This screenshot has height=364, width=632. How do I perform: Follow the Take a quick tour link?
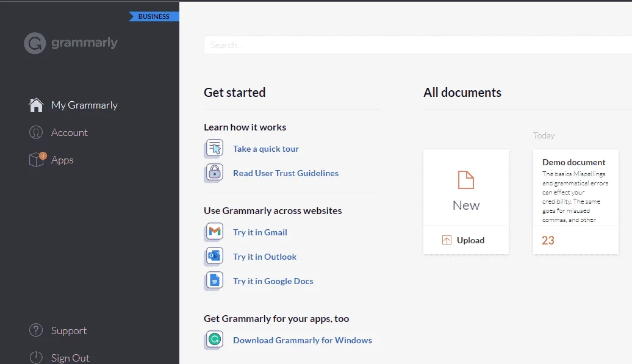coord(266,149)
